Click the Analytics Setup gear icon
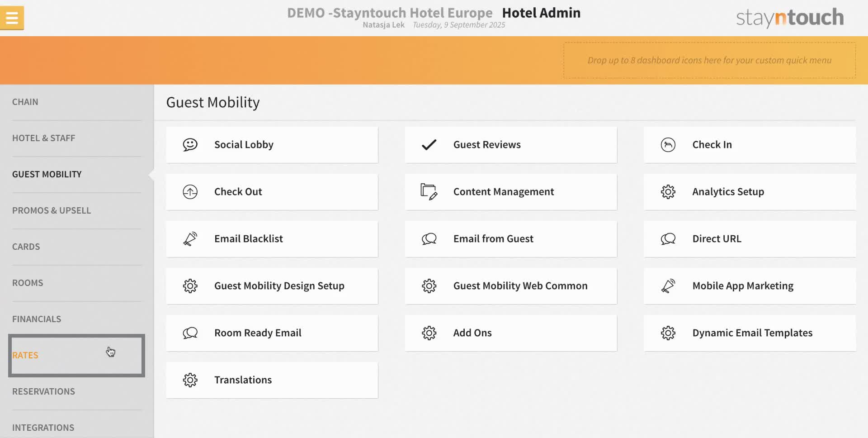Screen dimensions: 868x438 click(x=668, y=192)
